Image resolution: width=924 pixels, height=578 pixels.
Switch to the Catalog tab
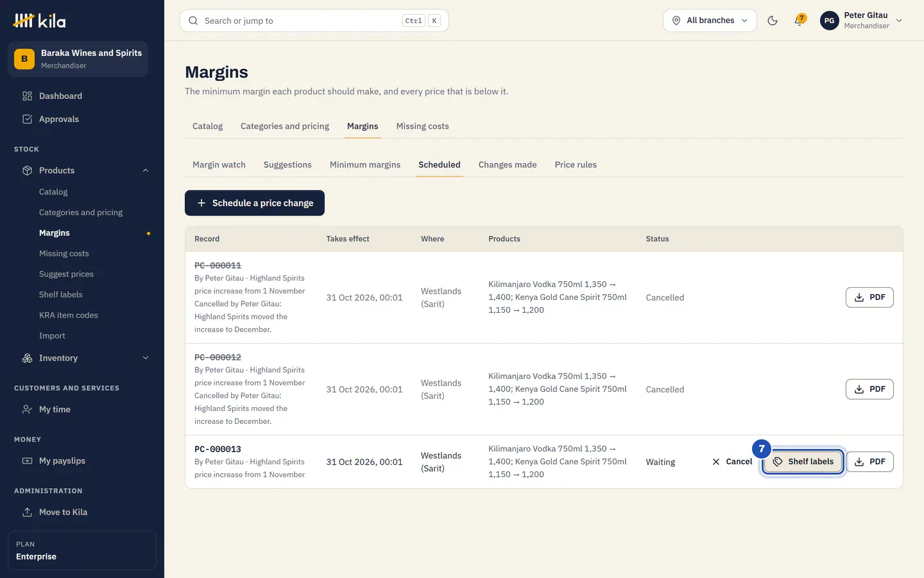tap(207, 127)
